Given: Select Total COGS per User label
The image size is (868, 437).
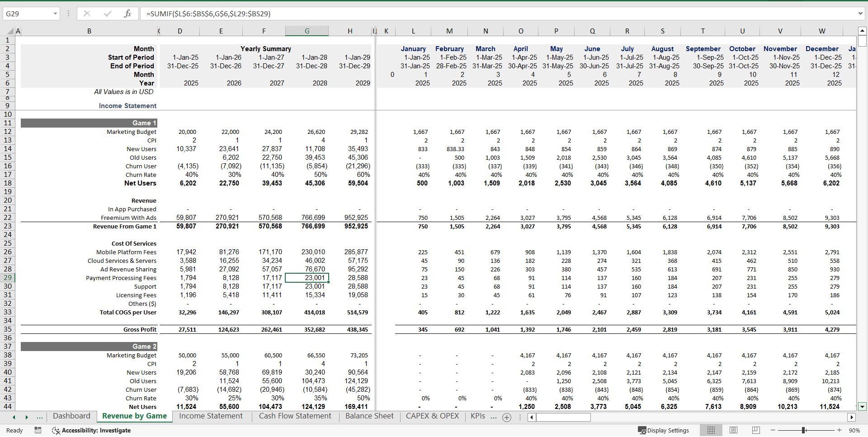Looking at the screenshot, I should (128, 312).
